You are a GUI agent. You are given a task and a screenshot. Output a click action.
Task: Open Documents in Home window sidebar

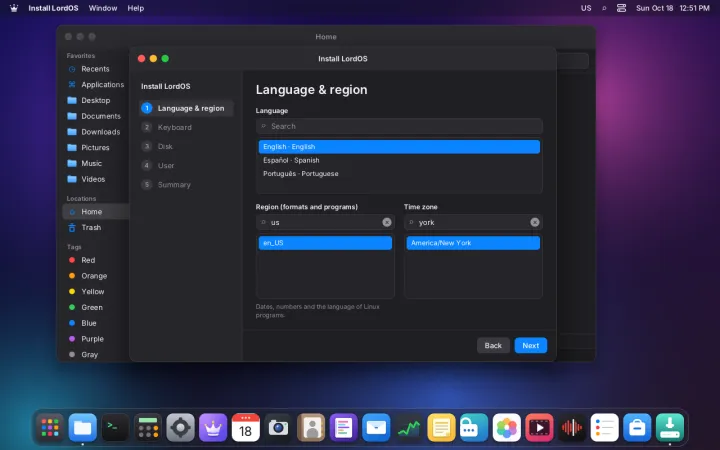pyautogui.click(x=95, y=116)
